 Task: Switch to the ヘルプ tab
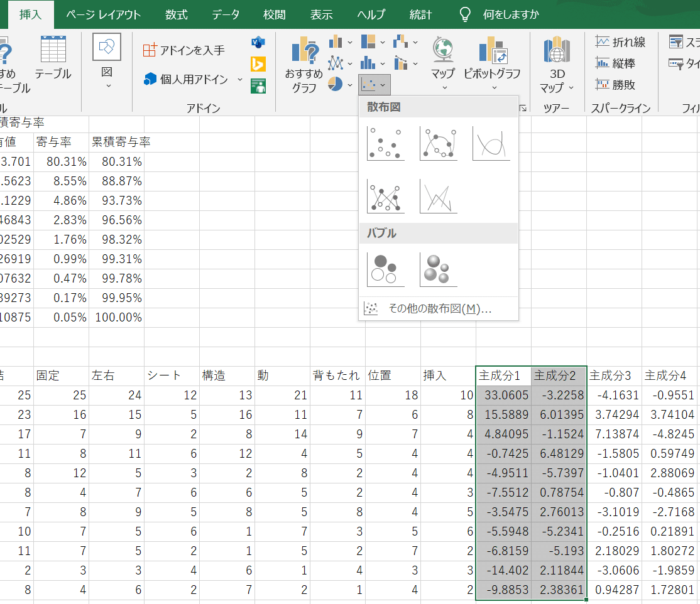pyautogui.click(x=371, y=14)
